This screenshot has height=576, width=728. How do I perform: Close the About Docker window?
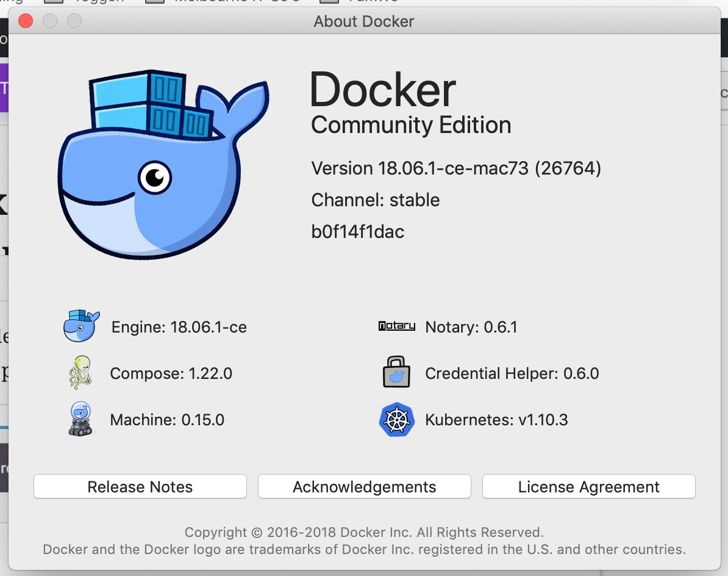26,21
